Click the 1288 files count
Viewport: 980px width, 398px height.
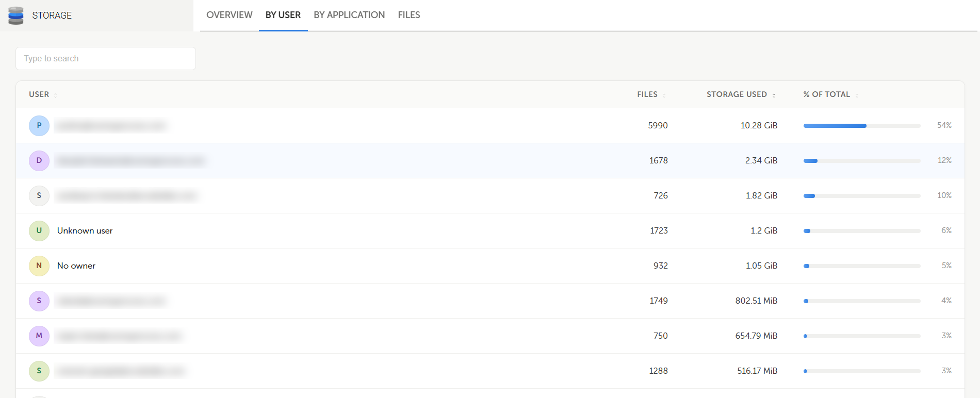658,371
